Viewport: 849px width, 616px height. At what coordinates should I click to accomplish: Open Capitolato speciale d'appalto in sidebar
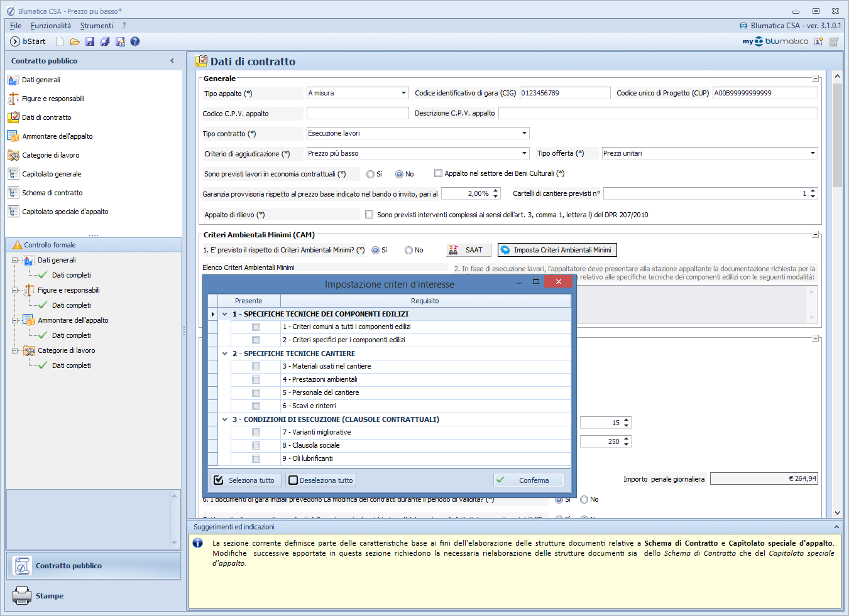(x=65, y=212)
